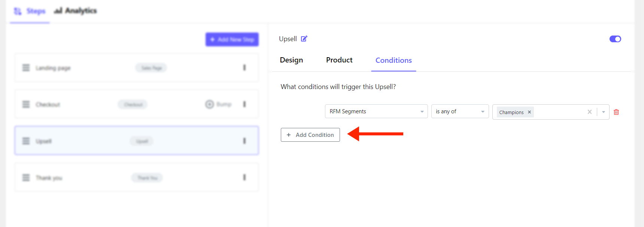The height and width of the screenshot is (227, 644).
Task: Open the Analytics tab
Action: tap(75, 11)
